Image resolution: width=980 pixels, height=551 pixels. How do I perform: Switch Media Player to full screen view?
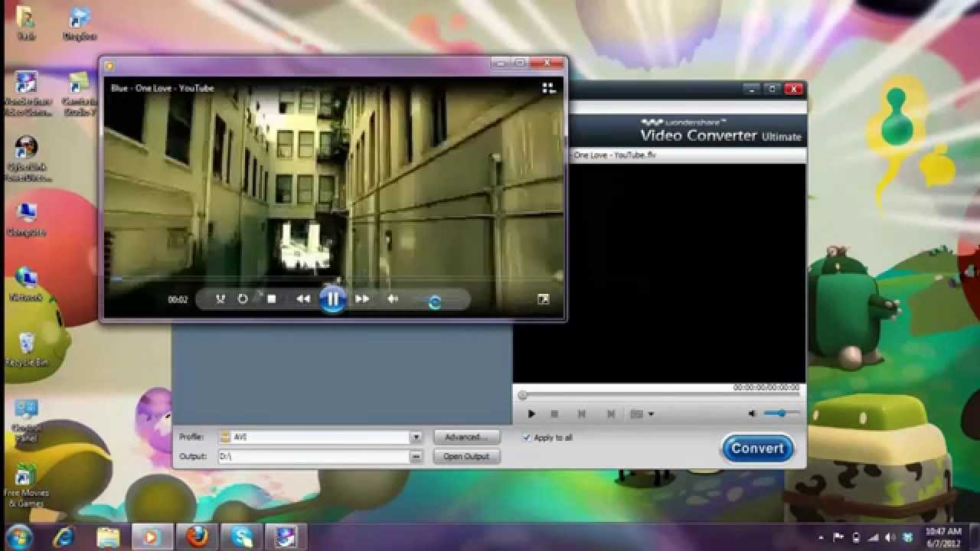(x=543, y=299)
